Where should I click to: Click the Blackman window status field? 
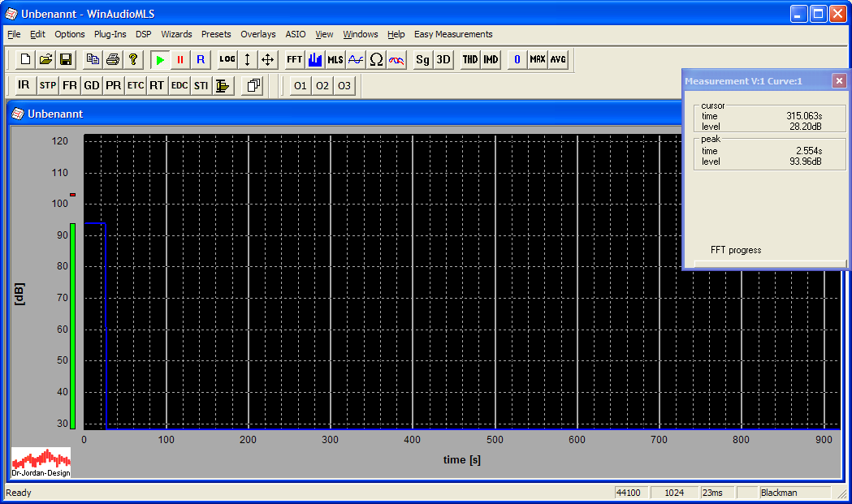click(794, 493)
